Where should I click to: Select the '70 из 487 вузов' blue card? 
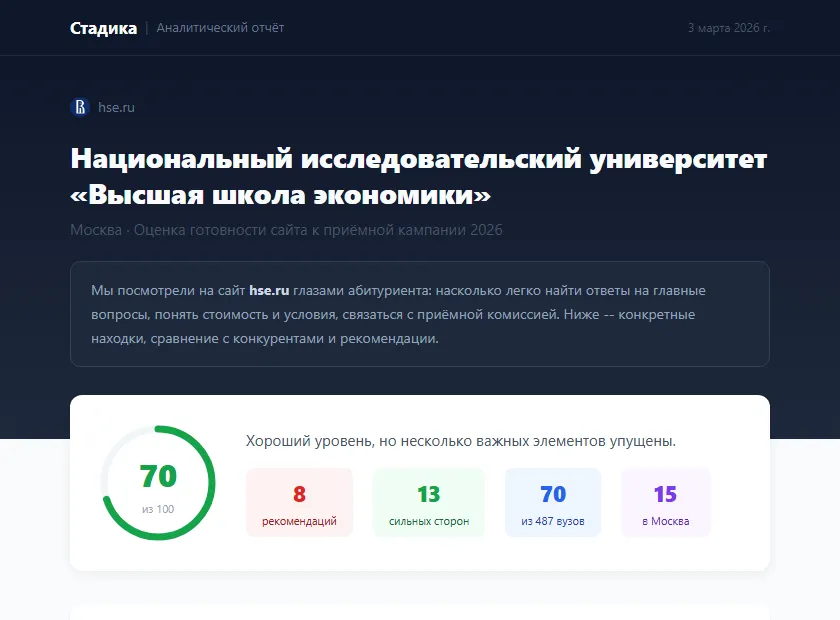[553, 502]
